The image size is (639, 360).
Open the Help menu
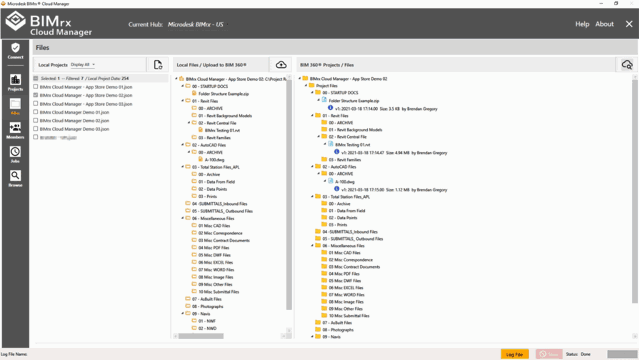582,24
